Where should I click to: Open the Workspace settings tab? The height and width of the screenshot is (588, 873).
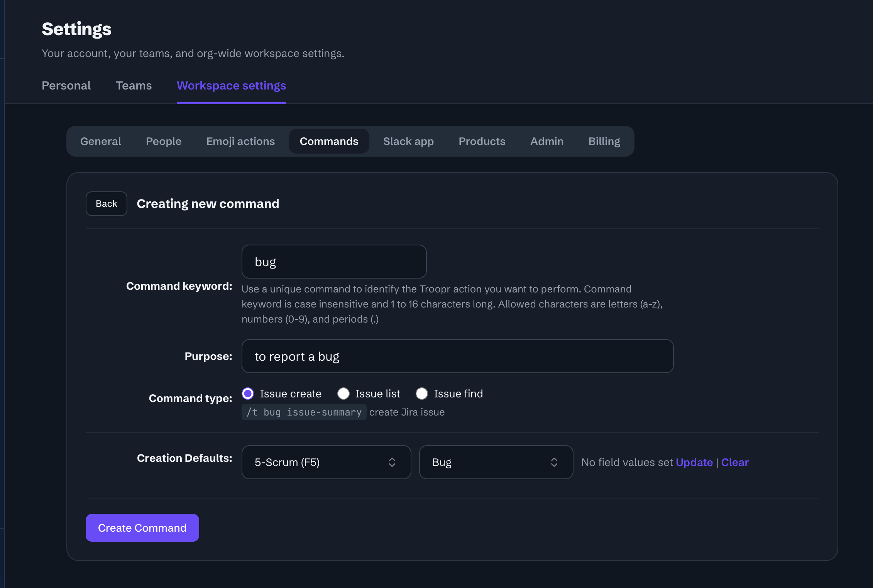coord(232,85)
